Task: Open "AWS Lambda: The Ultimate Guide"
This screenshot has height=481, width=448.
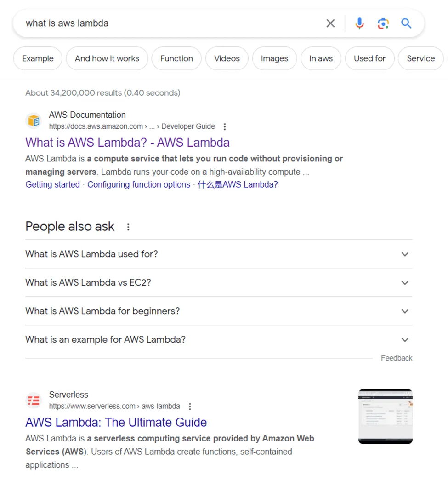Action: (x=116, y=422)
